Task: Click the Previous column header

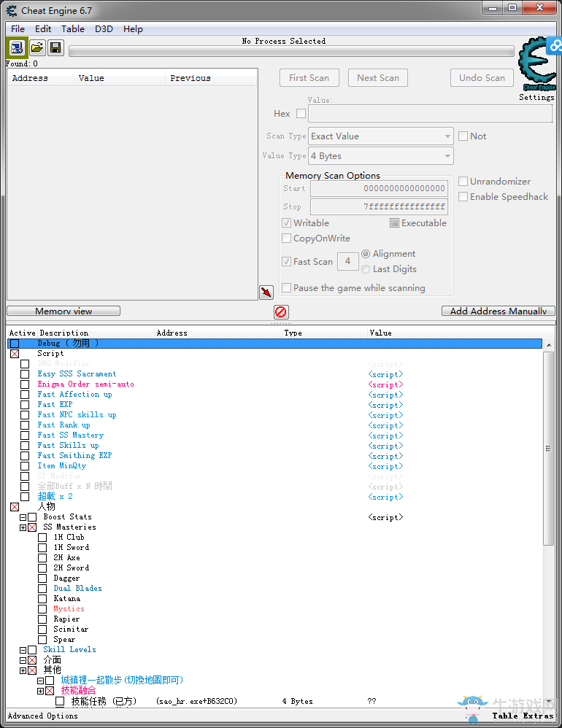Action: click(210, 78)
